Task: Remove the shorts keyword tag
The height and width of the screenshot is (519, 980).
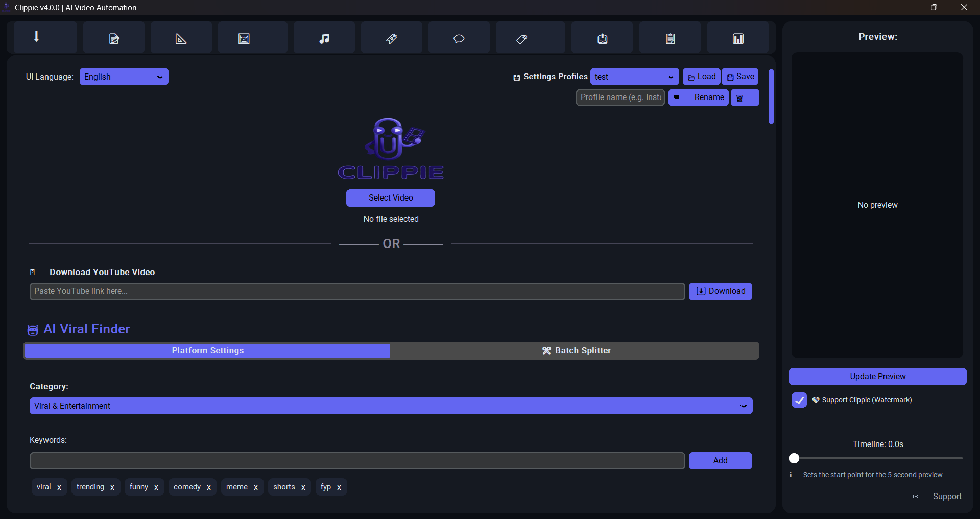Action: point(303,487)
